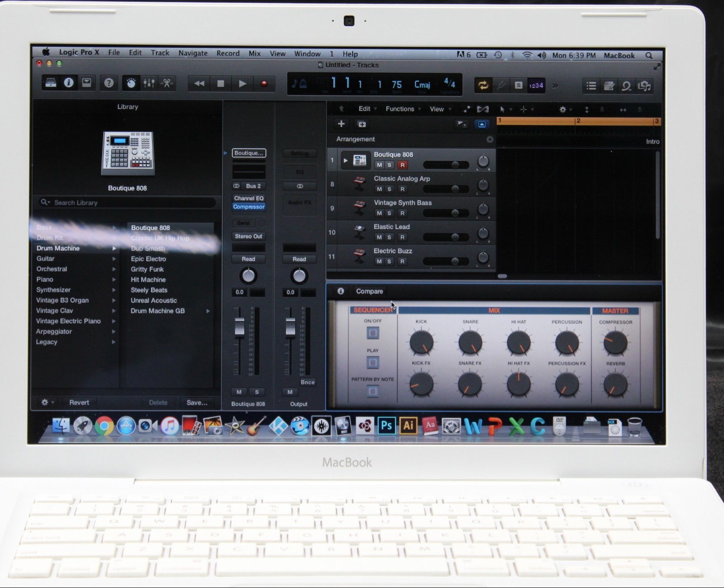Open the Navigate menu

193,53
